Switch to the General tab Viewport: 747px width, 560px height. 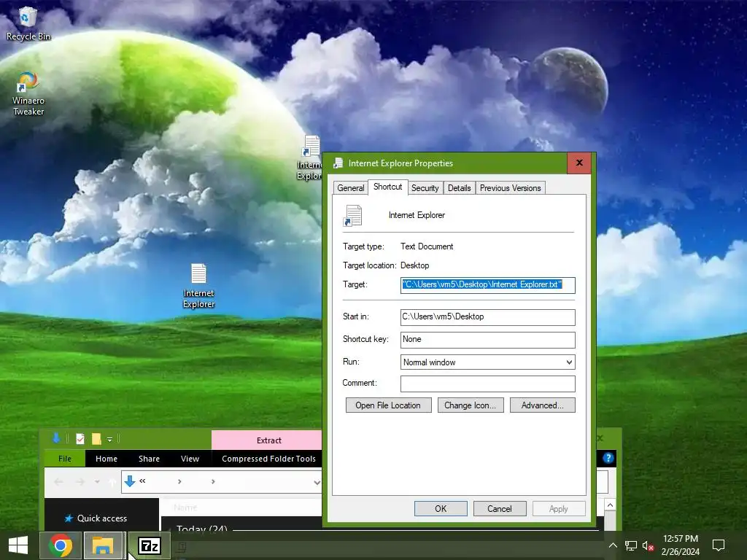click(x=351, y=188)
